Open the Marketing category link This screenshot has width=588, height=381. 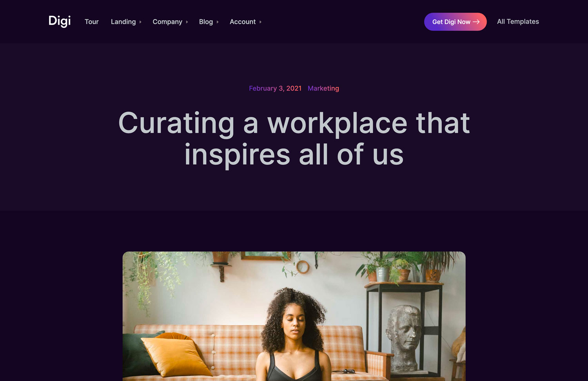coord(323,88)
